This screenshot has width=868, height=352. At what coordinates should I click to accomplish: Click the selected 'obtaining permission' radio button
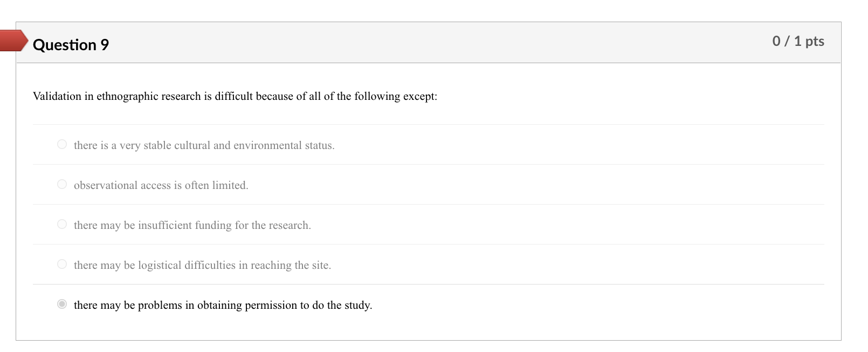tap(62, 304)
